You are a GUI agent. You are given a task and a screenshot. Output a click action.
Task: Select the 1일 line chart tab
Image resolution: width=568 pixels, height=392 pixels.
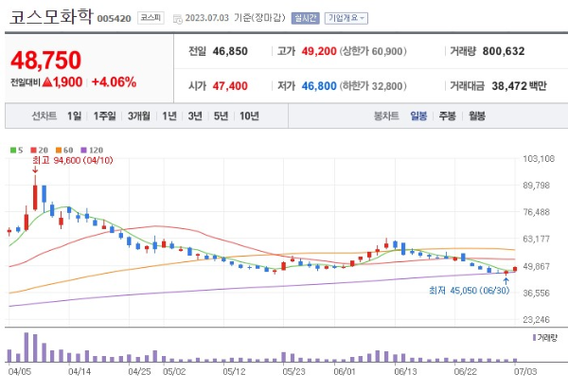(74, 116)
